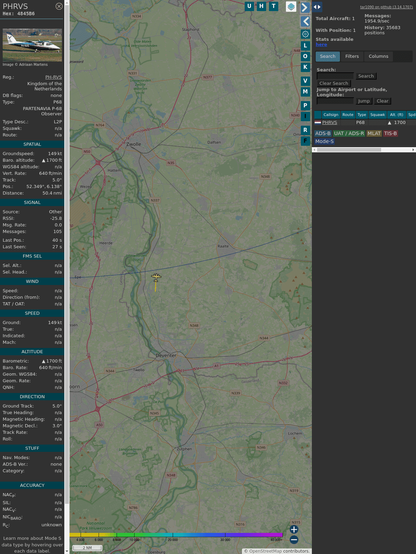Open the Stats available here link
416x554 pixels.
[x=321, y=45]
